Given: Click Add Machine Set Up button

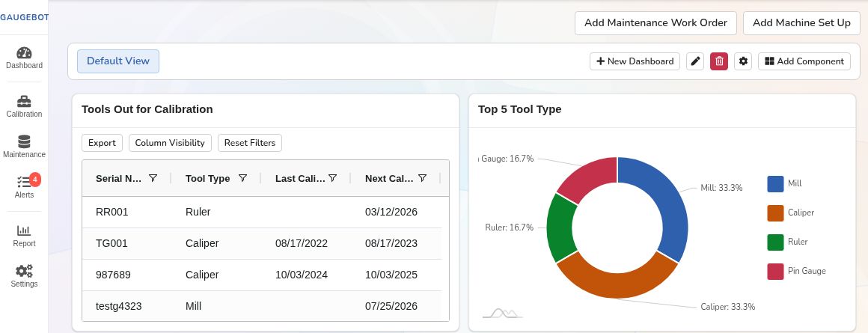Looking at the screenshot, I should click(x=801, y=23).
